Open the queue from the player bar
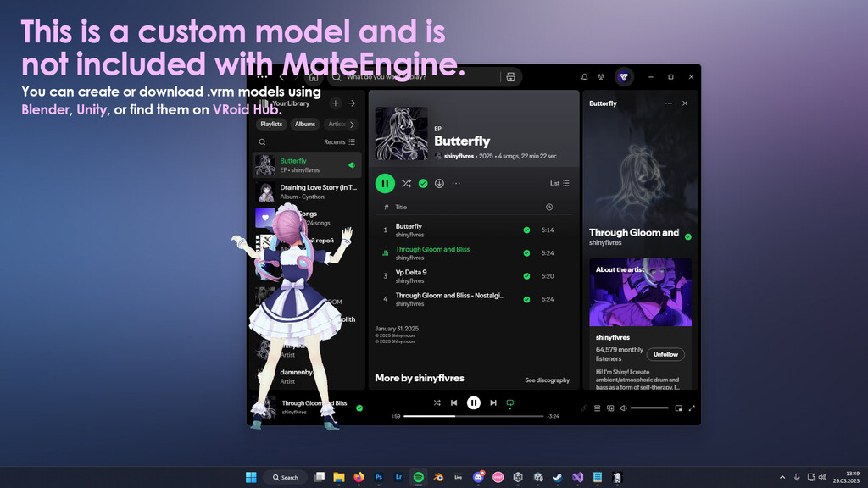 [x=597, y=408]
